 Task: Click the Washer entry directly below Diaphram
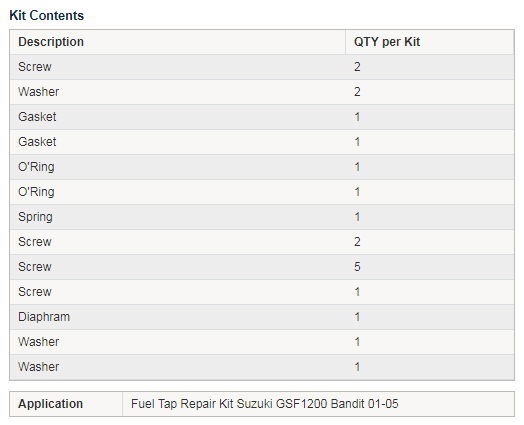pos(38,342)
